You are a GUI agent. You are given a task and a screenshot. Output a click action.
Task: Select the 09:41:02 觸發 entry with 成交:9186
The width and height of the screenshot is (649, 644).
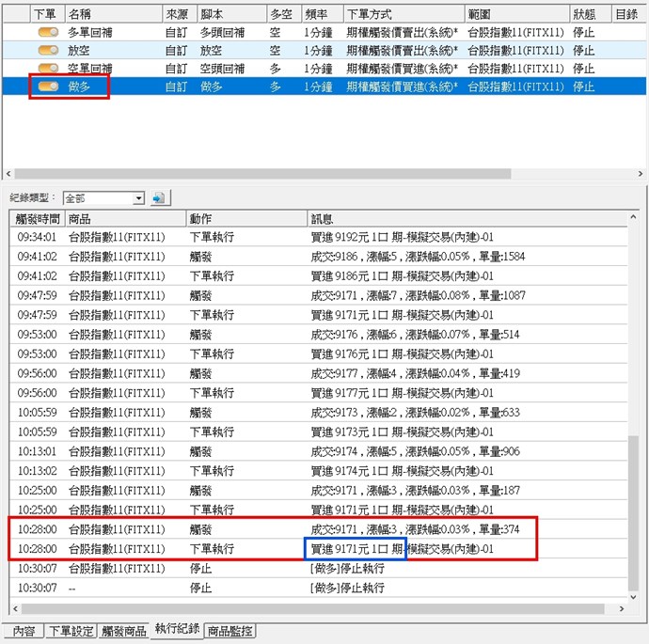click(319, 257)
